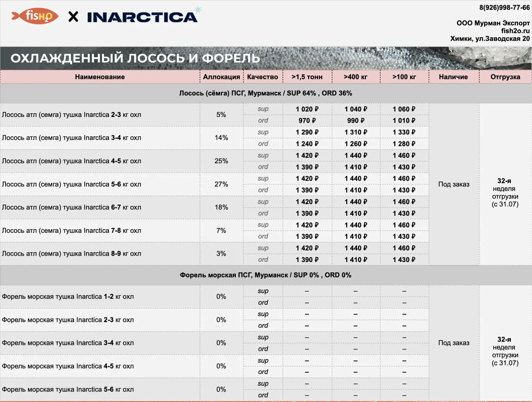Click the >1,5 тонн column header
Screen dimensions: 532x402
point(307,77)
